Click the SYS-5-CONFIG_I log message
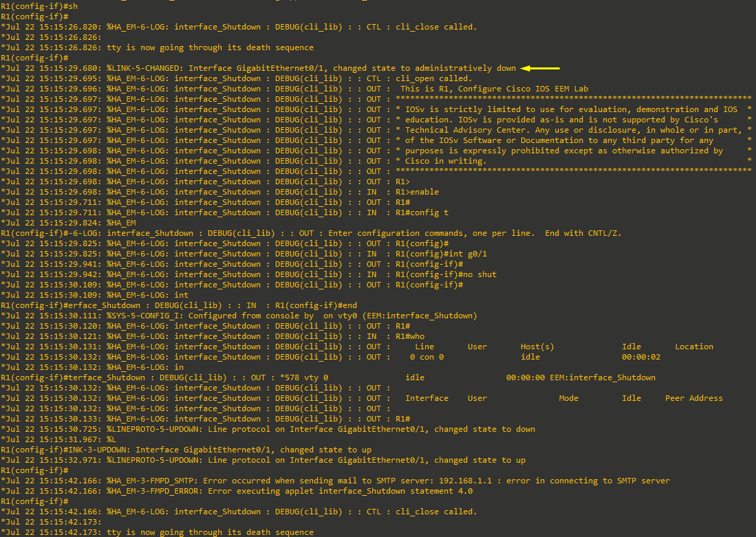Viewport: 756px width, 537px height. pyautogui.click(x=239, y=316)
